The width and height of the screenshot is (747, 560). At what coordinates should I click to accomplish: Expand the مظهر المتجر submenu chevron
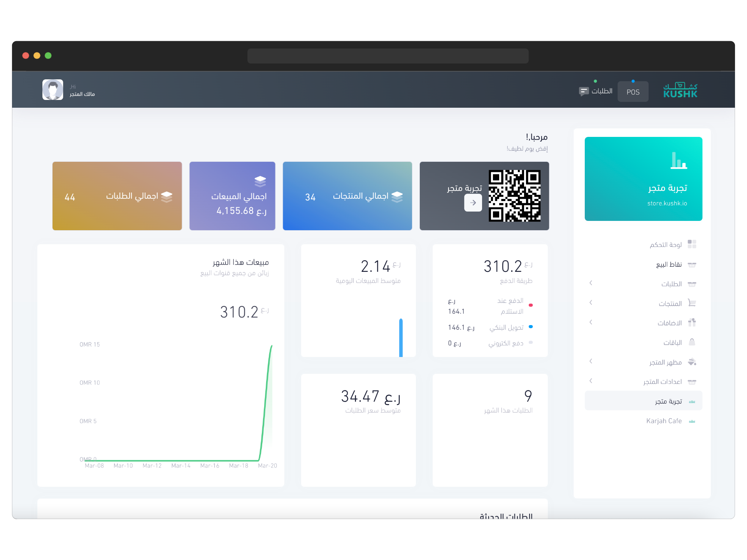tap(591, 361)
